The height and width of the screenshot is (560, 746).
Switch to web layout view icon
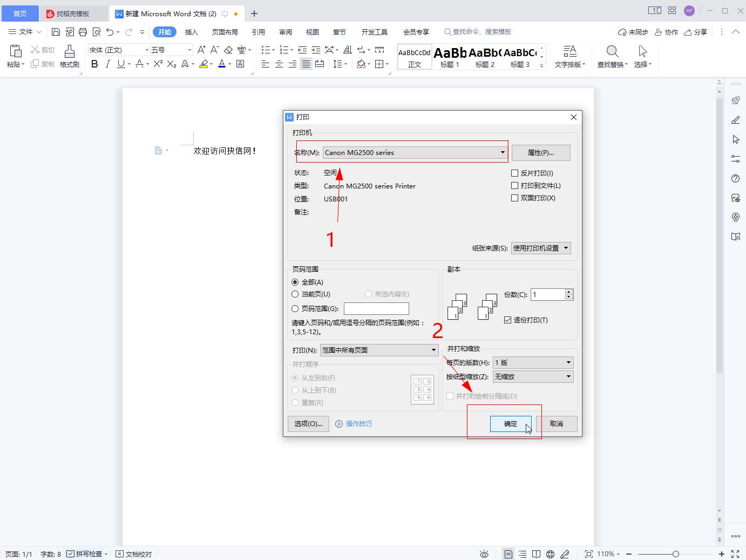[550, 554]
